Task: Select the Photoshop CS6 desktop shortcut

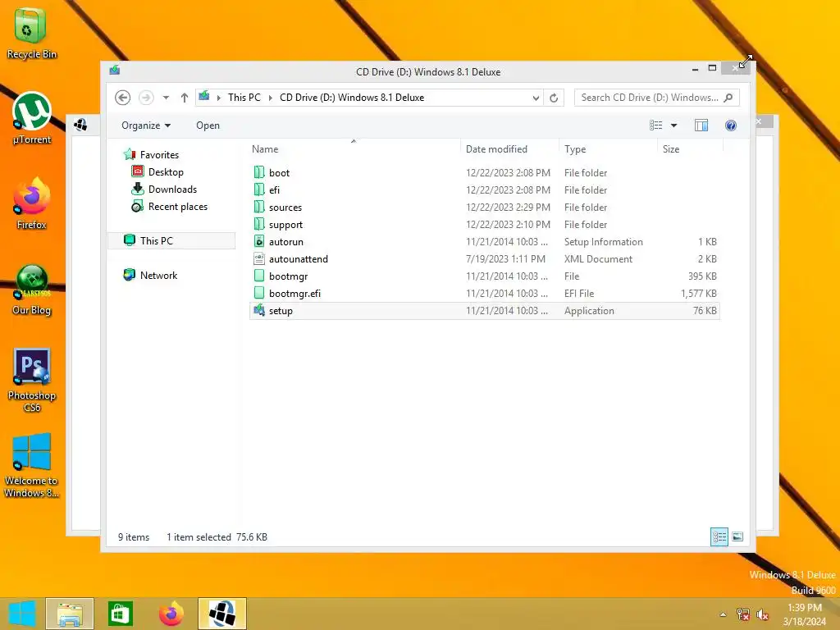Action: pyautogui.click(x=32, y=381)
